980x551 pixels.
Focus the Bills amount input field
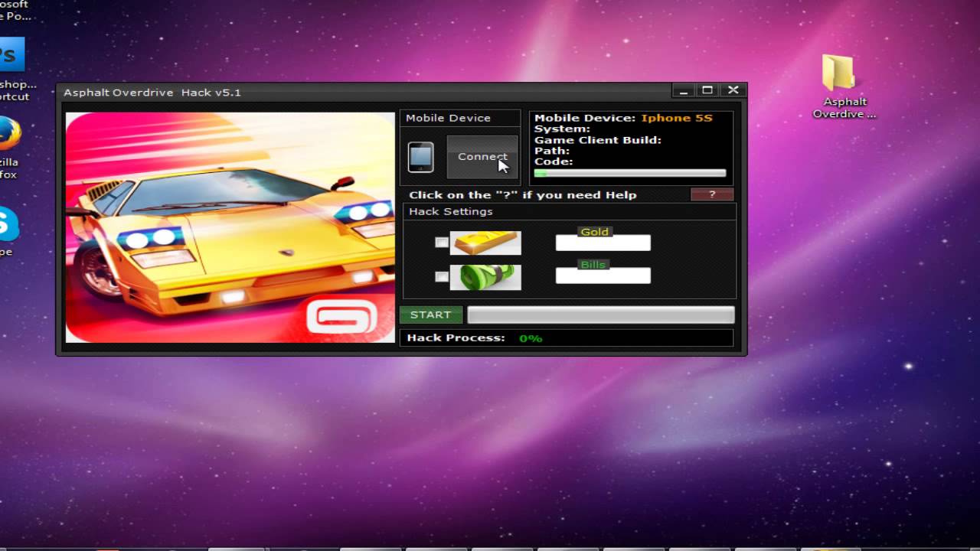pos(603,275)
